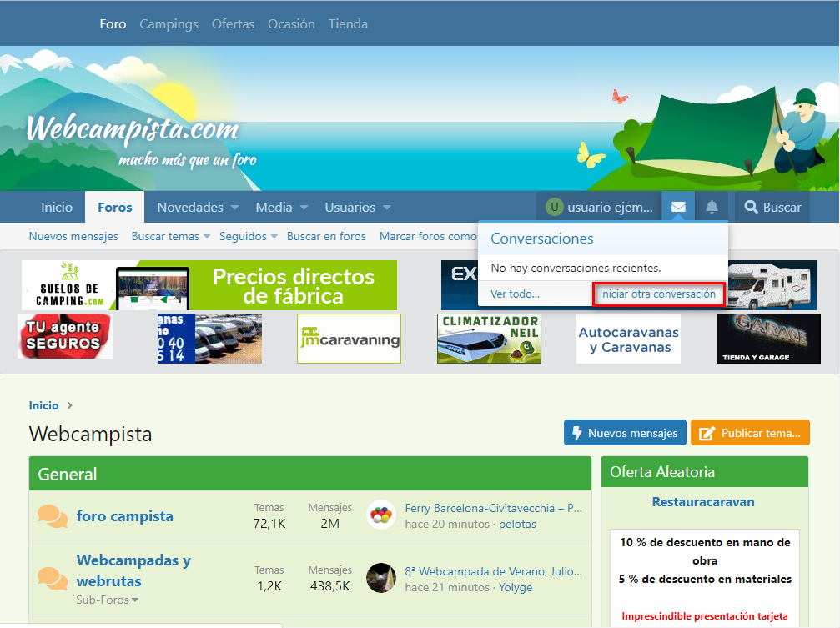Open the Novedades tab
The height and width of the screenshot is (628, 840).
point(190,208)
